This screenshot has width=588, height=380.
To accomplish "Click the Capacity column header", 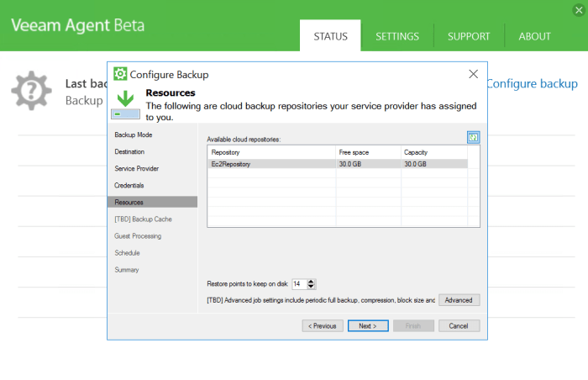I will click(x=434, y=152).
